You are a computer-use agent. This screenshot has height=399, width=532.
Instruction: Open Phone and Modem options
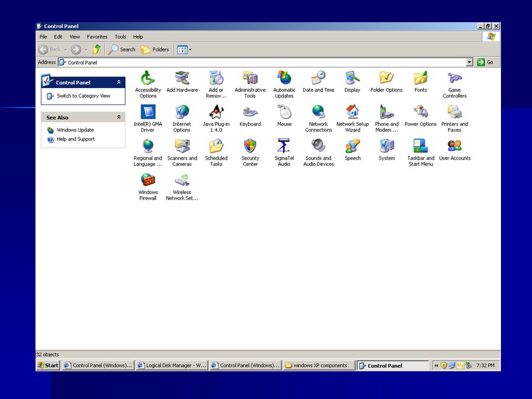pos(386,119)
